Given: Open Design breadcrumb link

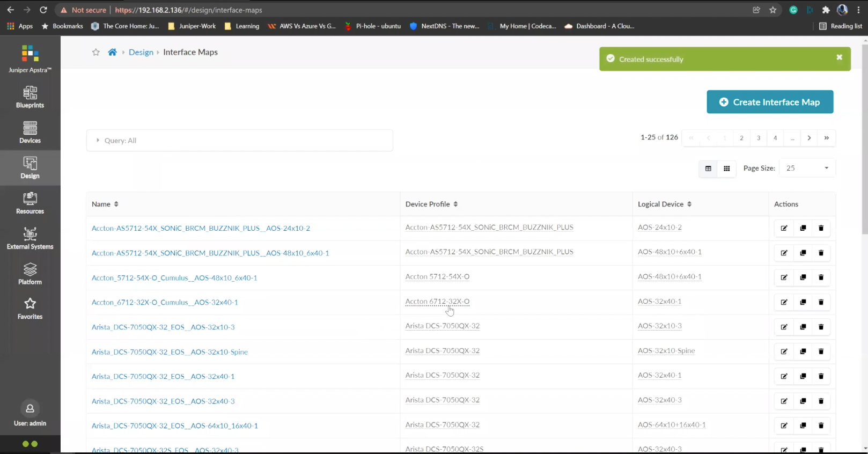Looking at the screenshot, I should [141, 52].
